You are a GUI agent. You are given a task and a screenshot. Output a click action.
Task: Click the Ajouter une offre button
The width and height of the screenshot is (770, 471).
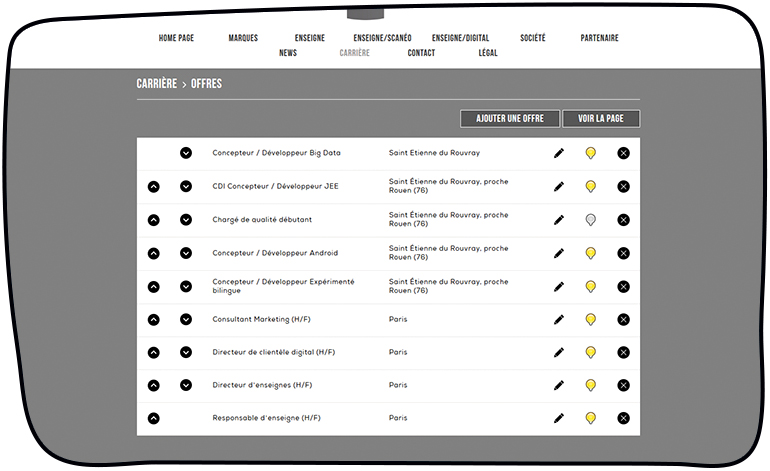[x=510, y=119]
